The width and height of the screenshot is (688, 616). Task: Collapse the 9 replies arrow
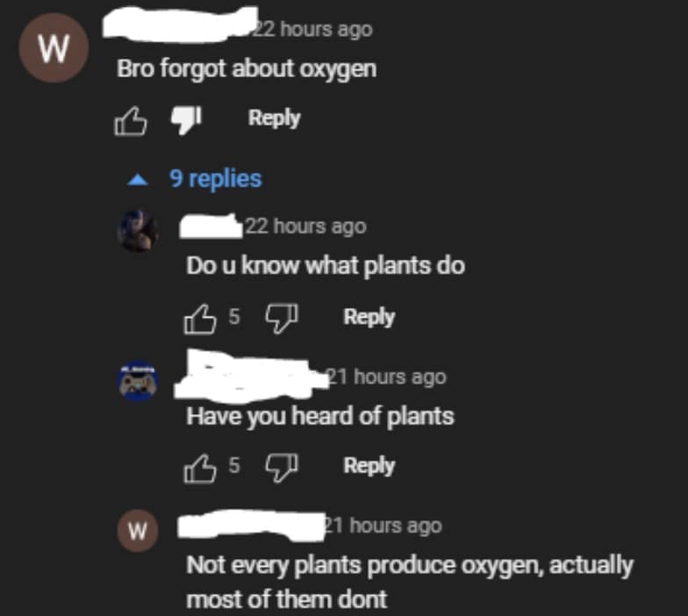point(138,179)
